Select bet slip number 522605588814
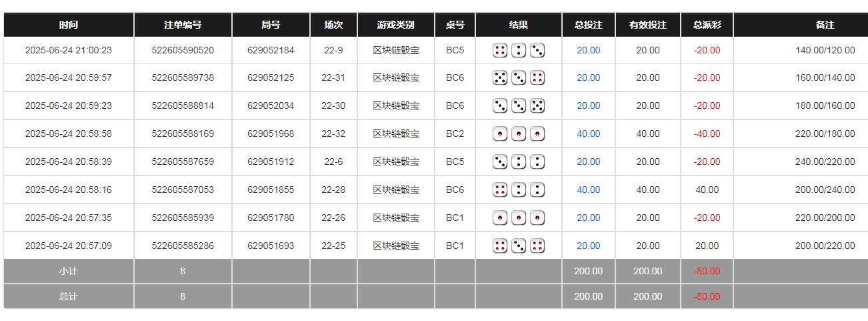The width and height of the screenshot is (868, 321). pyautogui.click(x=183, y=106)
